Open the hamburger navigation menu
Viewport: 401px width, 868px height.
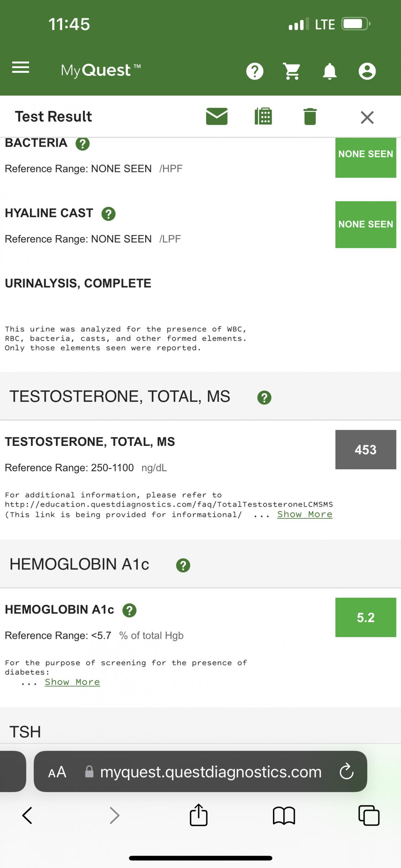pos(21,67)
